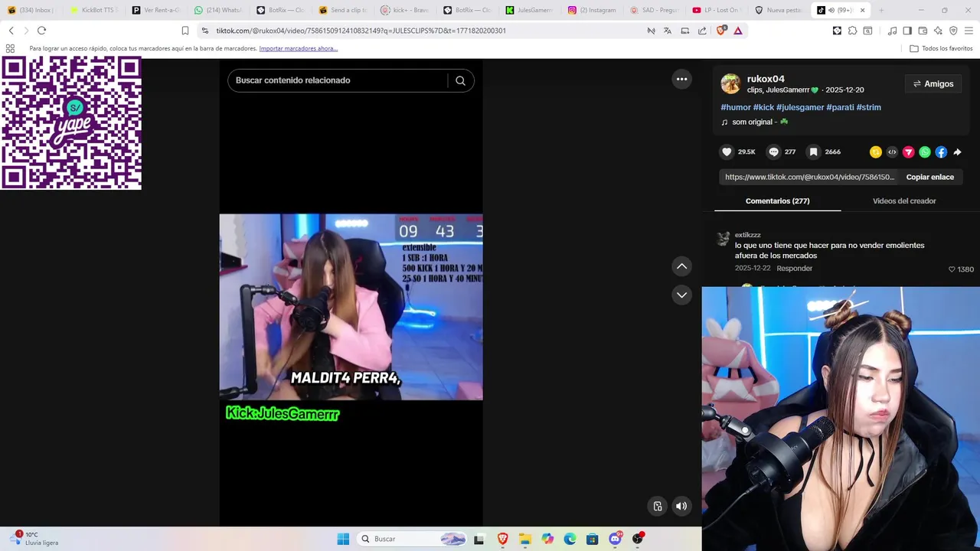
Task: Switch to the KickBot TTS browser tab
Action: coord(93,10)
